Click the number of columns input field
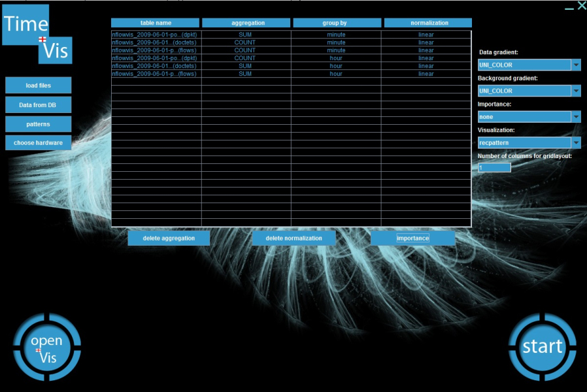 [x=494, y=168]
